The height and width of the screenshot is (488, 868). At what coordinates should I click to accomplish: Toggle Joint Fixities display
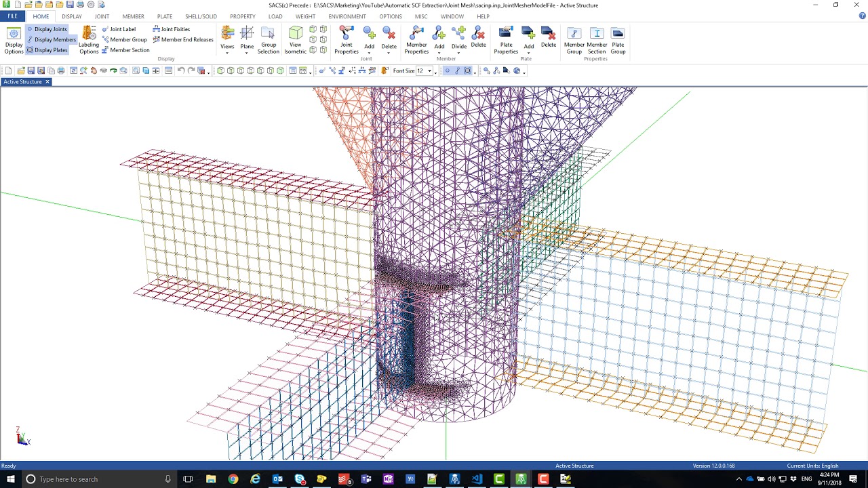[x=172, y=29]
